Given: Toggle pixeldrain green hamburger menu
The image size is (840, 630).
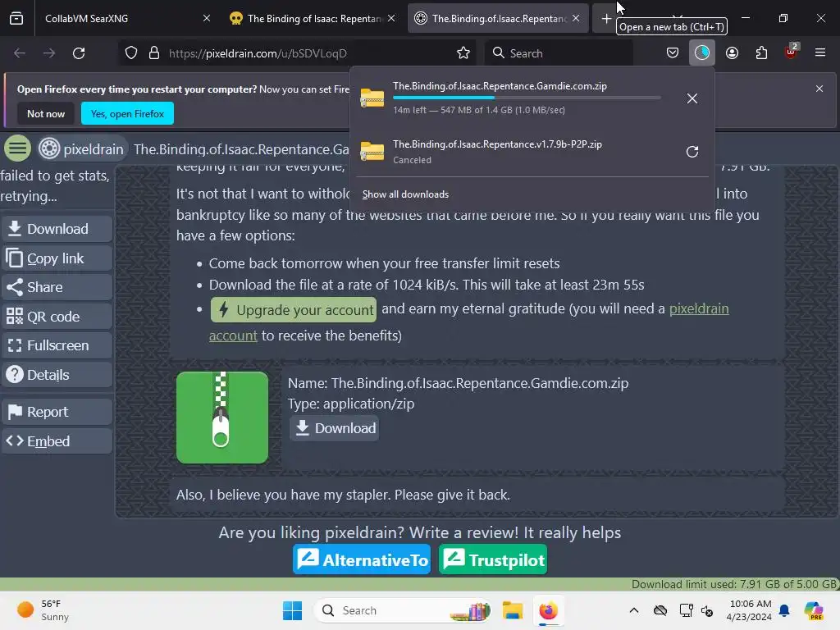Looking at the screenshot, I should pos(17,148).
